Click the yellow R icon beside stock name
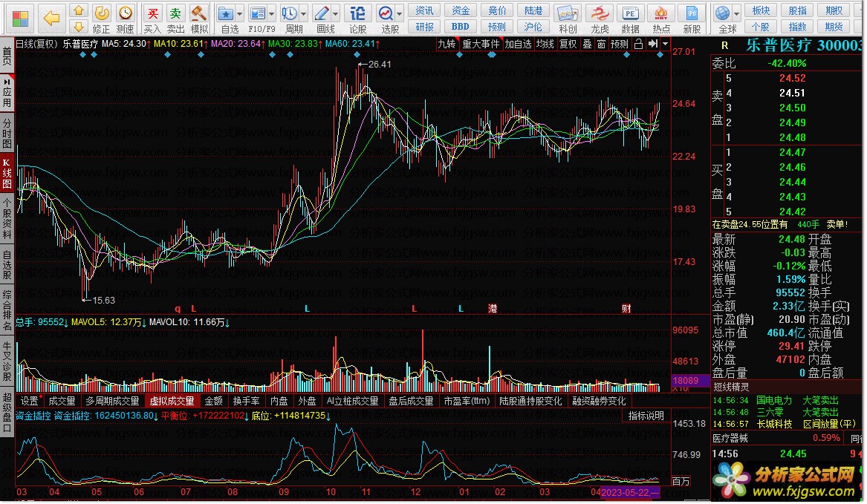The image size is (867, 504). tap(724, 45)
